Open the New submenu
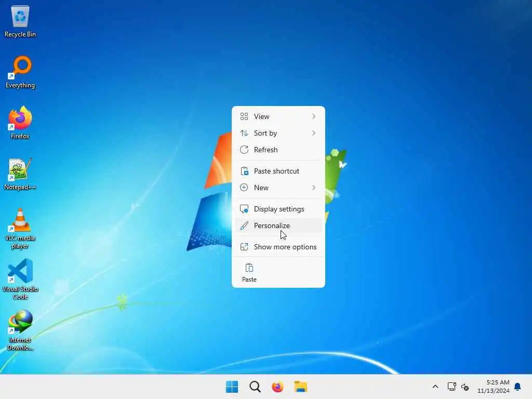532x399 pixels. 278,188
